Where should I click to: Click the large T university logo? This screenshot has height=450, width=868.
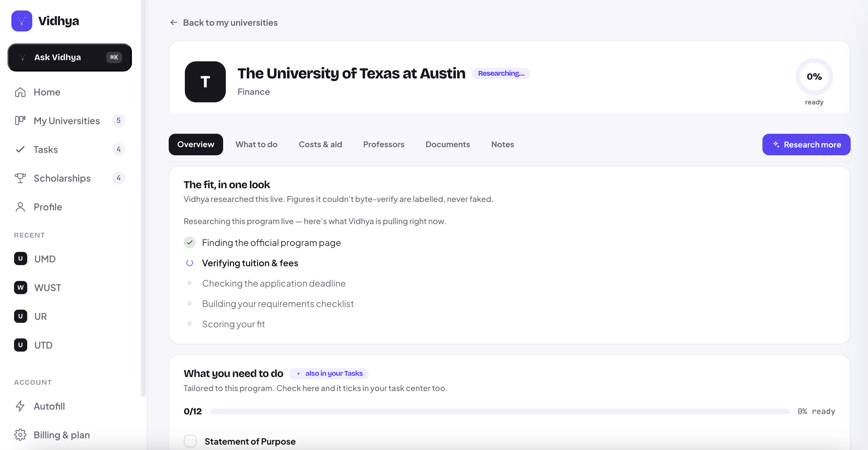coord(205,82)
